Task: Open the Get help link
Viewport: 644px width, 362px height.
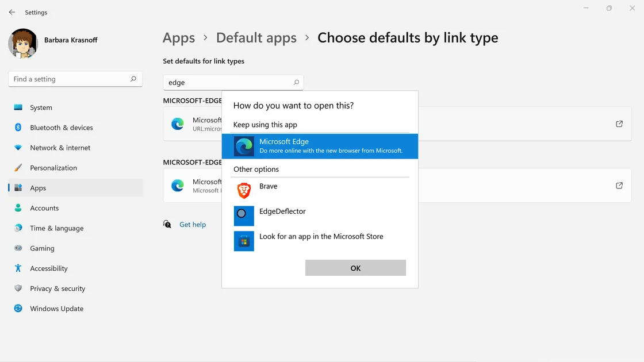Action: (x=192, y=224)
